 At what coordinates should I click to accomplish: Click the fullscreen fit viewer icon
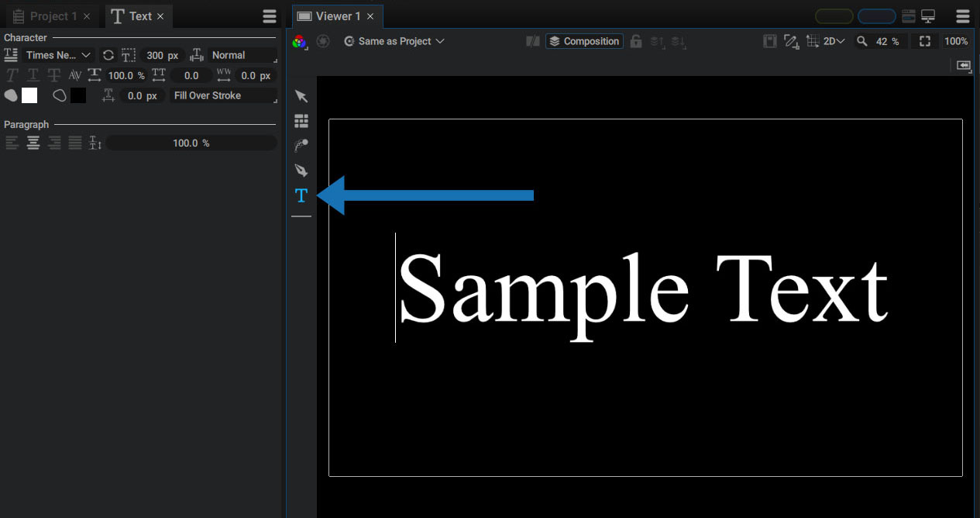(925, 41)
